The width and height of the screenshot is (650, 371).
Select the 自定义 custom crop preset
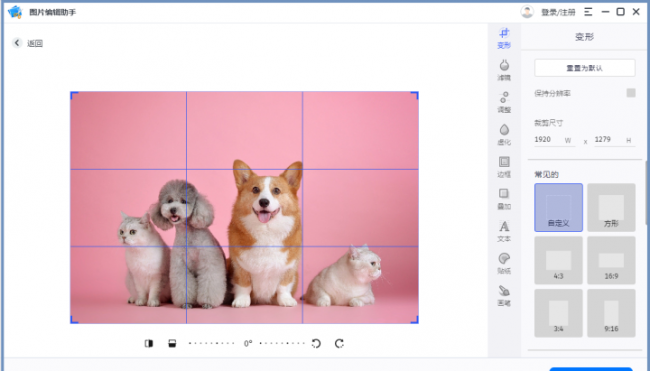coord(558,208)
